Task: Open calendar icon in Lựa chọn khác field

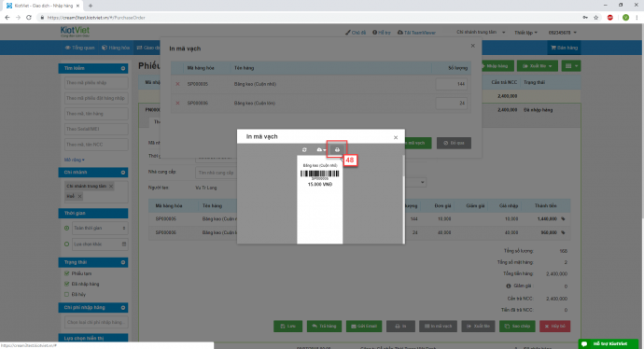Action: coord(124,244)
